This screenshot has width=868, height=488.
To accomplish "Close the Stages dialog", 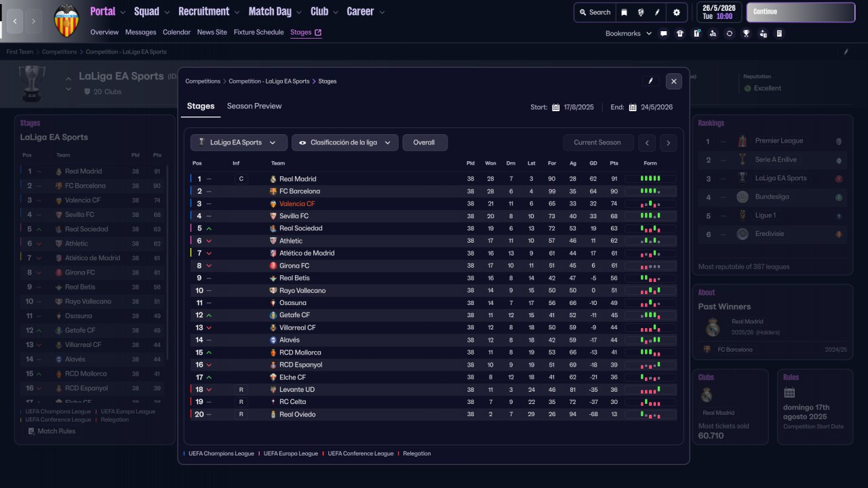I will click(673, 81).
